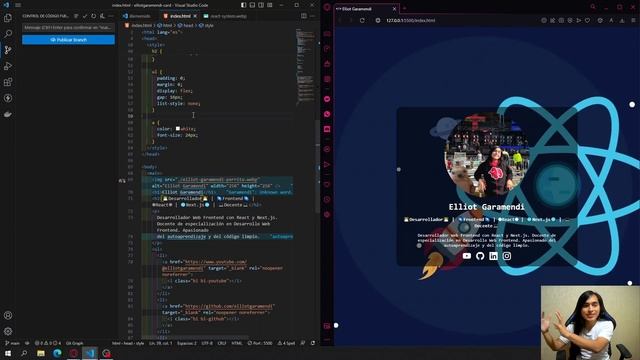Click the youtube.com href link in code

tap(215, 262)
